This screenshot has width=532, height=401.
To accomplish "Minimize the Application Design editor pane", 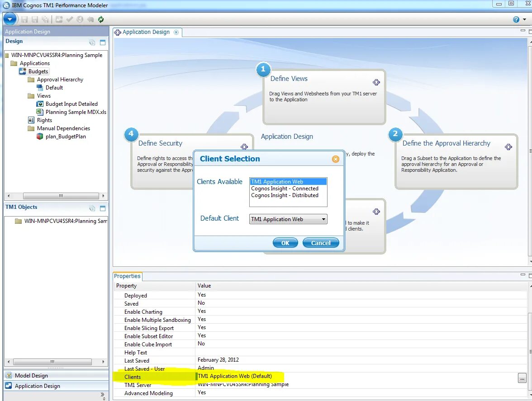I will click(x=522, y=30).
